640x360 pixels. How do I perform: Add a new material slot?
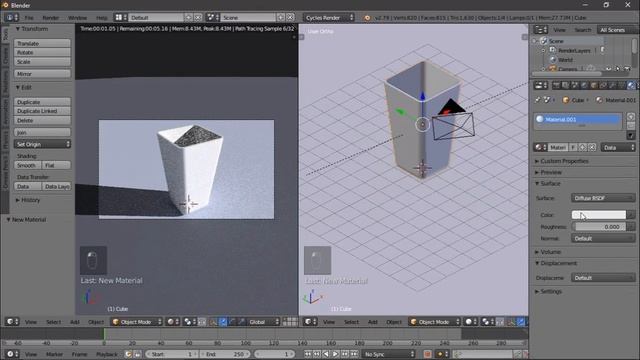pyautogui.click(x=631, y=117)
